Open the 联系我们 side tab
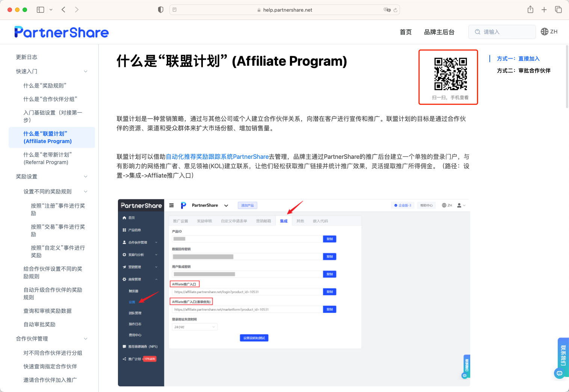The width and height of the screenshot is (569, 392). click(x=563, y=355)
